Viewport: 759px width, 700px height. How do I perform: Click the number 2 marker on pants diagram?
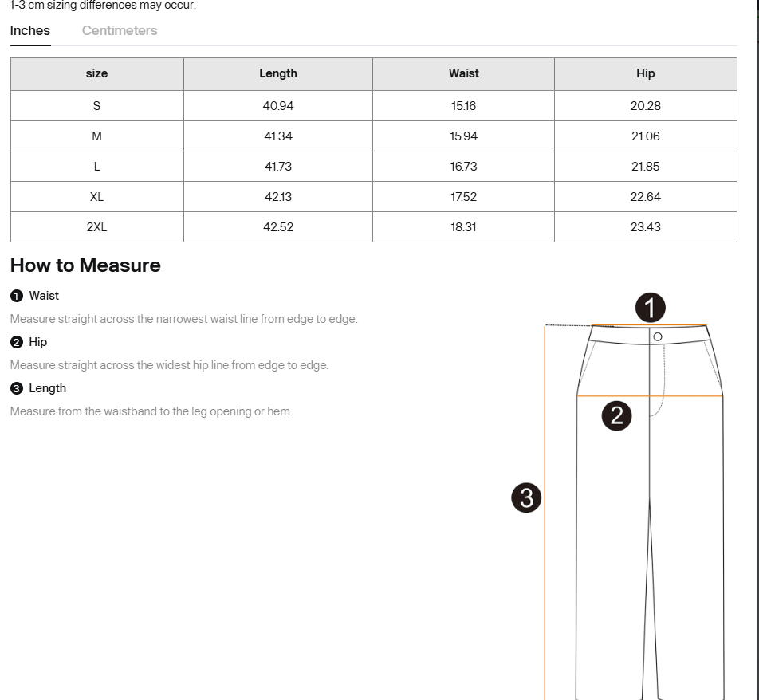616,415
